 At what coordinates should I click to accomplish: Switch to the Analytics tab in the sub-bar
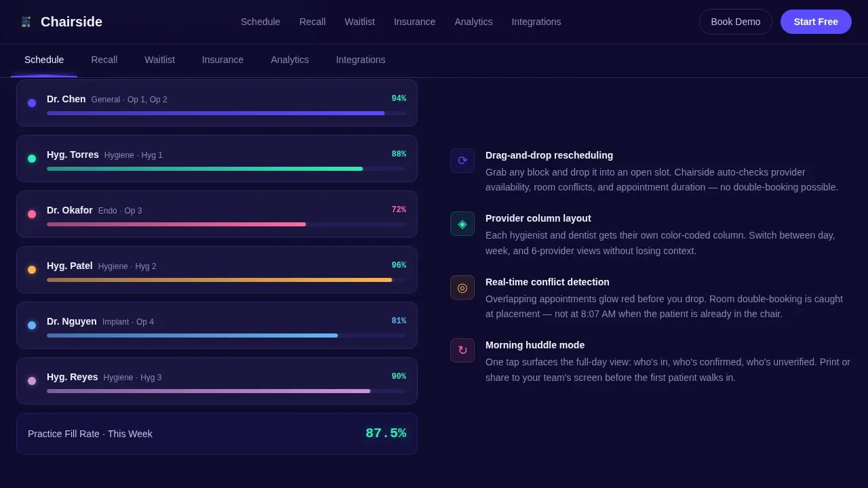[x=290, y=60]
